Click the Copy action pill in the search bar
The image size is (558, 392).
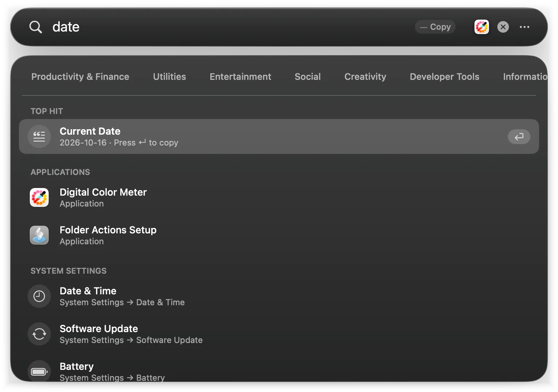click(x=435, y=27)
